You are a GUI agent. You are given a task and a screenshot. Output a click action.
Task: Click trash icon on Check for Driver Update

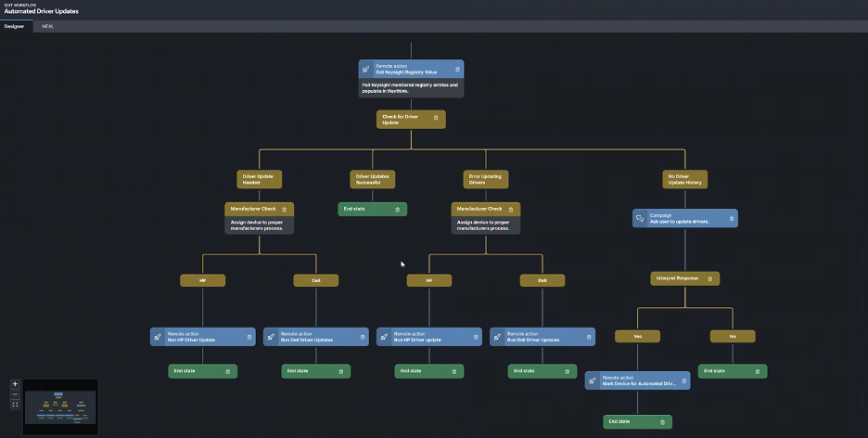[436, 119]
